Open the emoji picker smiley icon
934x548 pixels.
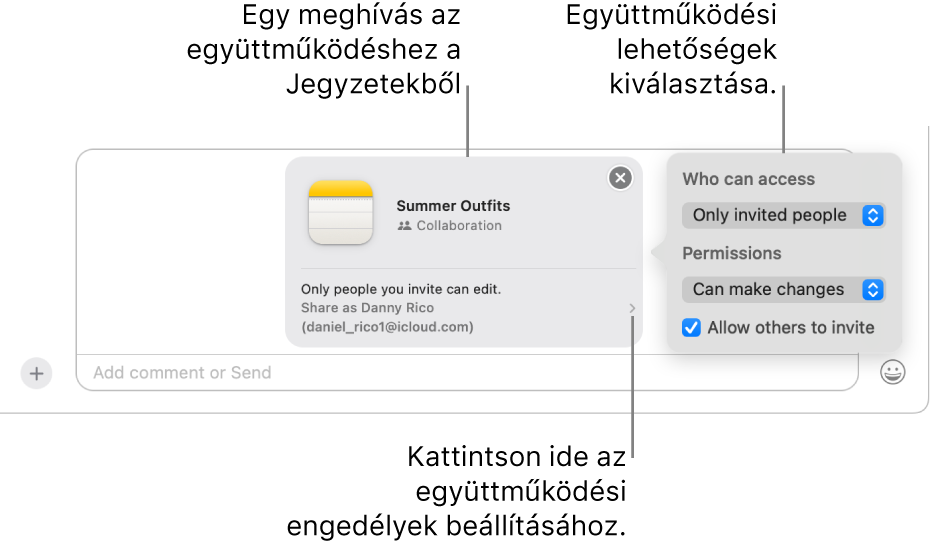point(893,373)
